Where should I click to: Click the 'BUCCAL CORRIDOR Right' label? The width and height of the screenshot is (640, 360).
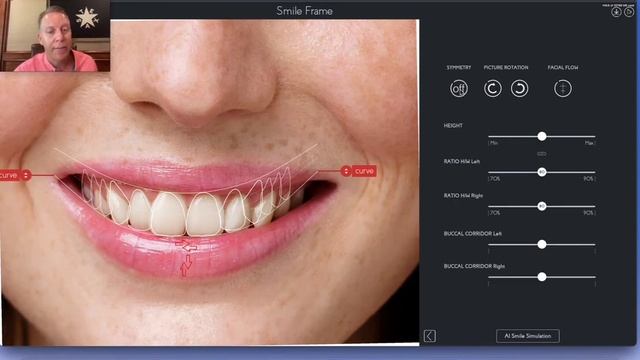point(474,266)
